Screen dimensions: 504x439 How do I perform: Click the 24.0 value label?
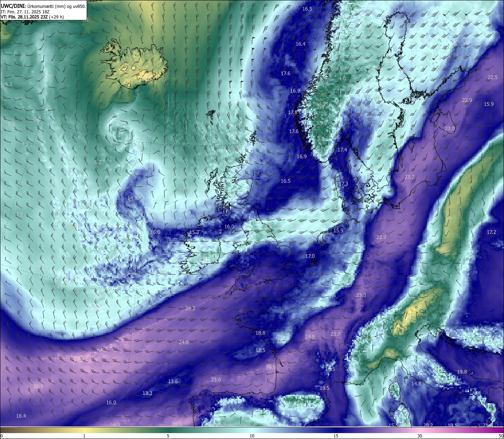coord(183,343)
